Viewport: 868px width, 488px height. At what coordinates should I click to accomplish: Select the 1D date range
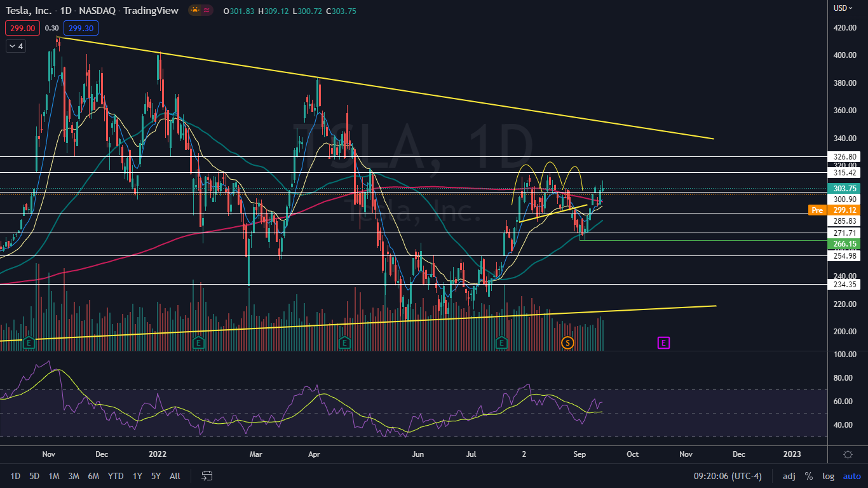pyautogui.click(x=15, y=476)
